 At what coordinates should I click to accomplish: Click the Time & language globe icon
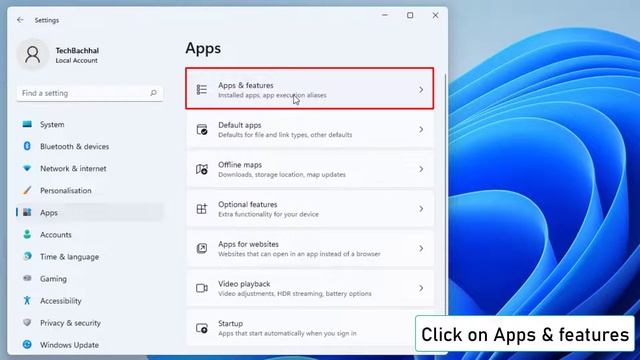point(27,256)
